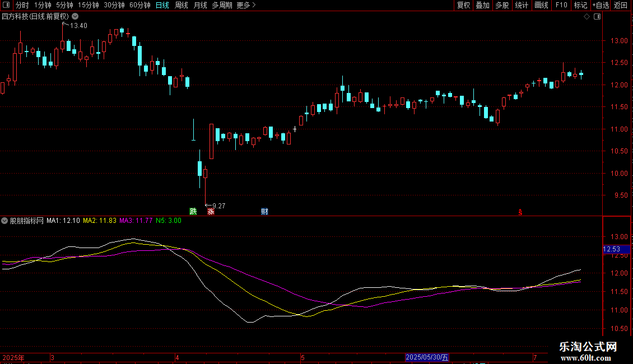Select the 5分钟 period tab

pos(64,5)
